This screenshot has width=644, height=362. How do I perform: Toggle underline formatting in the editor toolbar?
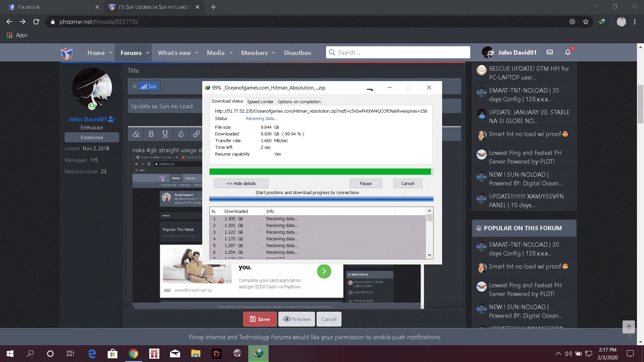[165, 134]
